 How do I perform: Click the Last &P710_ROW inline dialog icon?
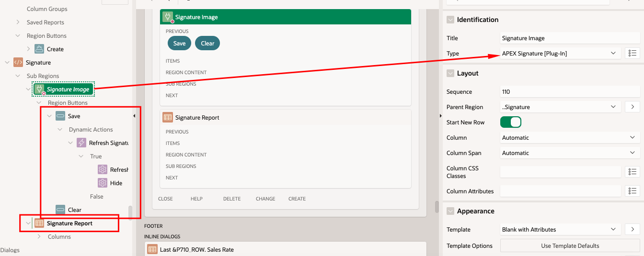point(152,249)
